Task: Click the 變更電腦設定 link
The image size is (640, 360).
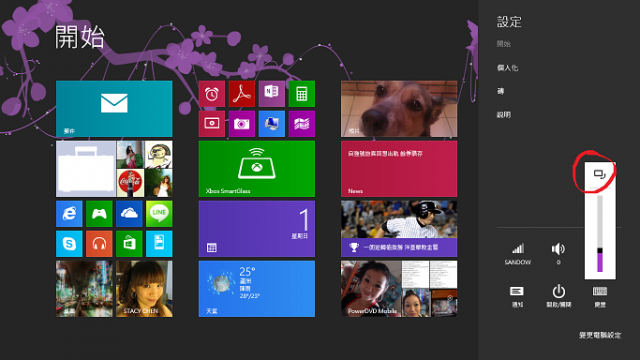Action: pyautogui.click(x=600, y=335)
